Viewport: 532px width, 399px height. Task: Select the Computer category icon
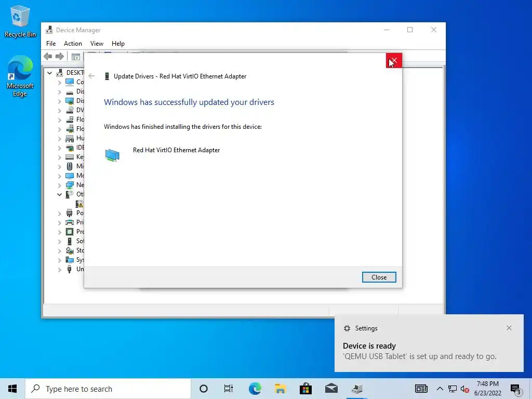point(70,82)
